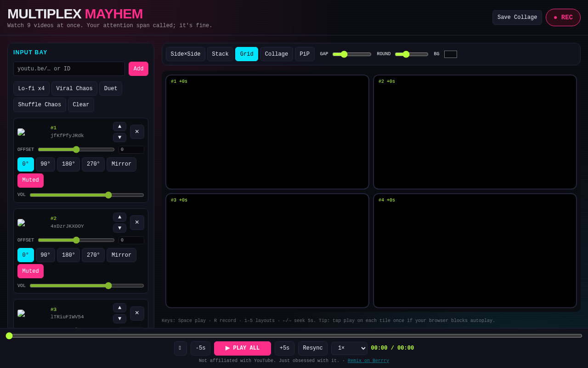The width and height of the screenshot is (588, 368).
Task: Click the PLAY ALL button
Action: click(x=243, y=348)
